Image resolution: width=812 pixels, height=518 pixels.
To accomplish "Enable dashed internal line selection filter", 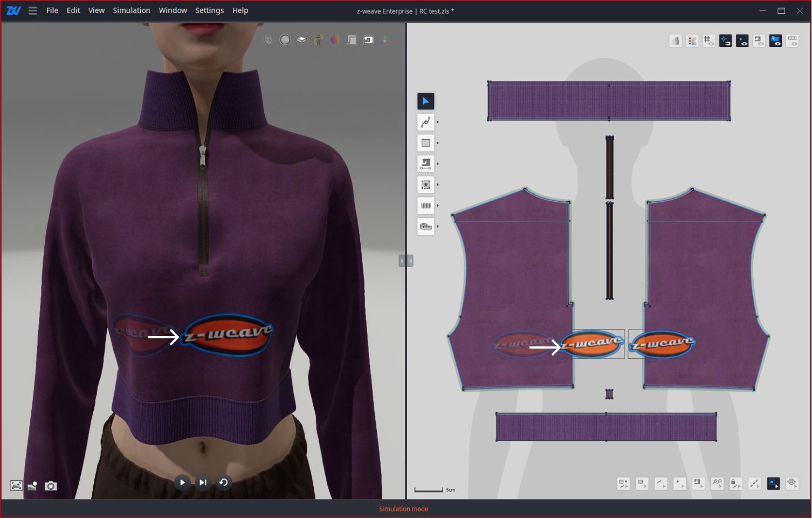I will pos(755,483).
